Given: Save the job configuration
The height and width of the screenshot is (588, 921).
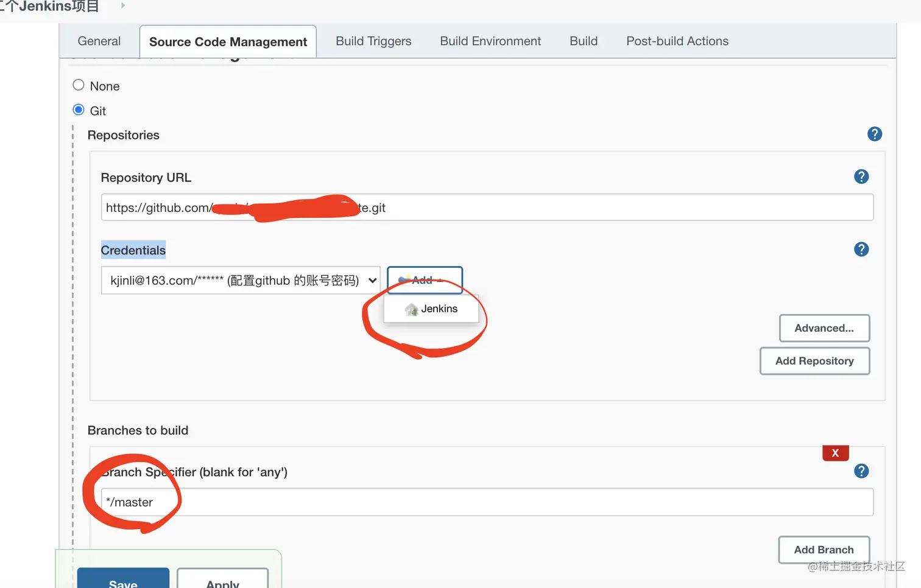Looking at the screenshot, I should point(123,578).
